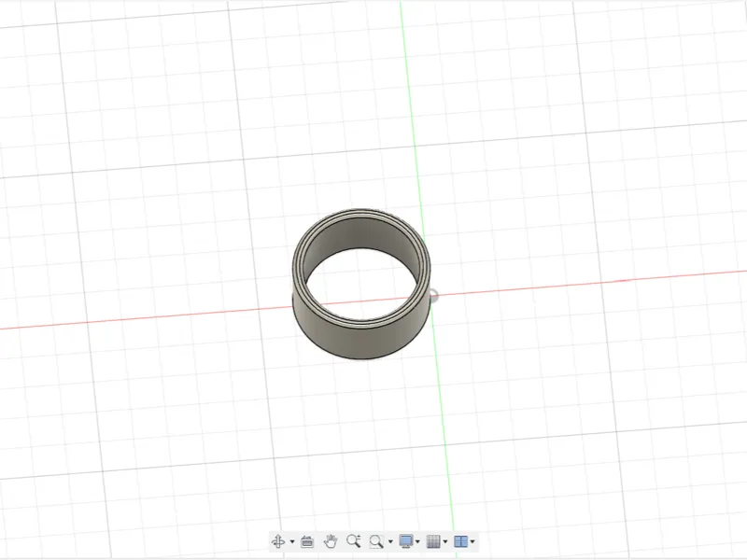The image size is (747, 560).
Task: Activate the Pan hand tool
Action: pyautogui.click(x=331, y=541)
